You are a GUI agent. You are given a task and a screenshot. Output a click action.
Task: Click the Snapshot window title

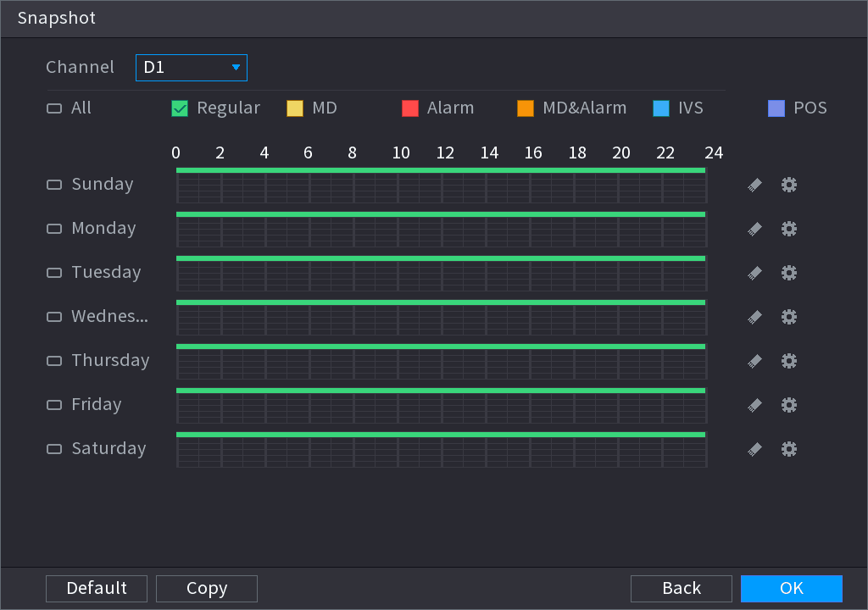[x=57, y=19]
